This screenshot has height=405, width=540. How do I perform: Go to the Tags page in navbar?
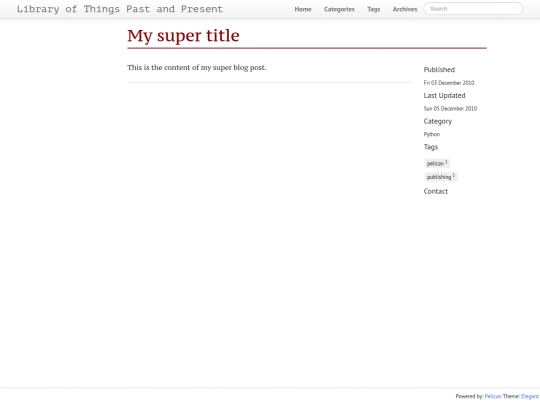(374, 9)
